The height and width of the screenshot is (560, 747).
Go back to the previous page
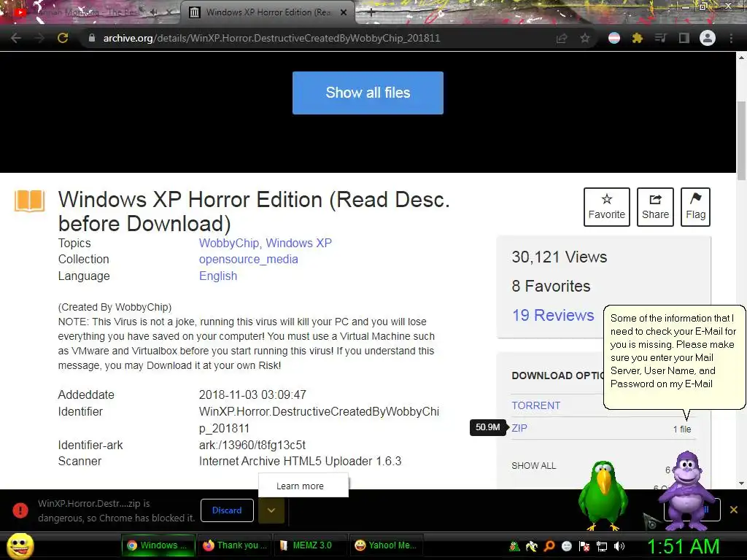coord(16,38)
